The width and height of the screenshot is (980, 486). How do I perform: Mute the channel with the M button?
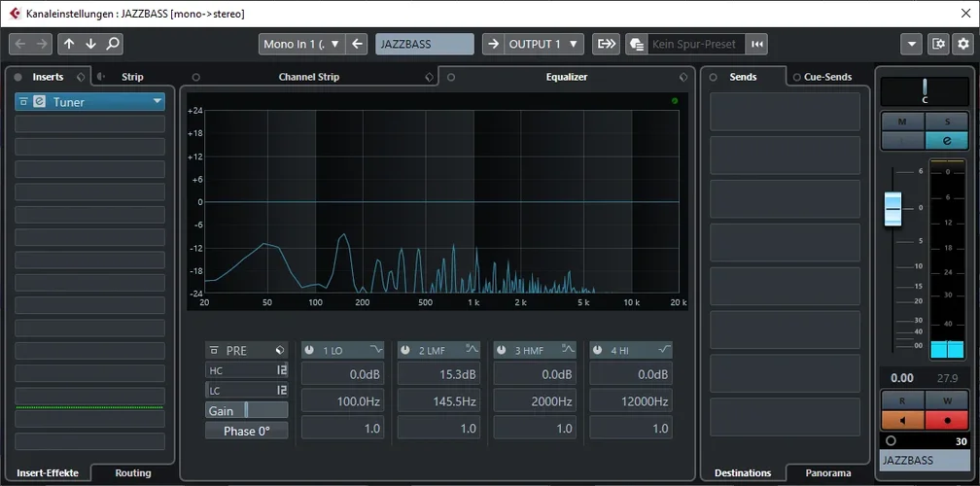tap(902, 121)
